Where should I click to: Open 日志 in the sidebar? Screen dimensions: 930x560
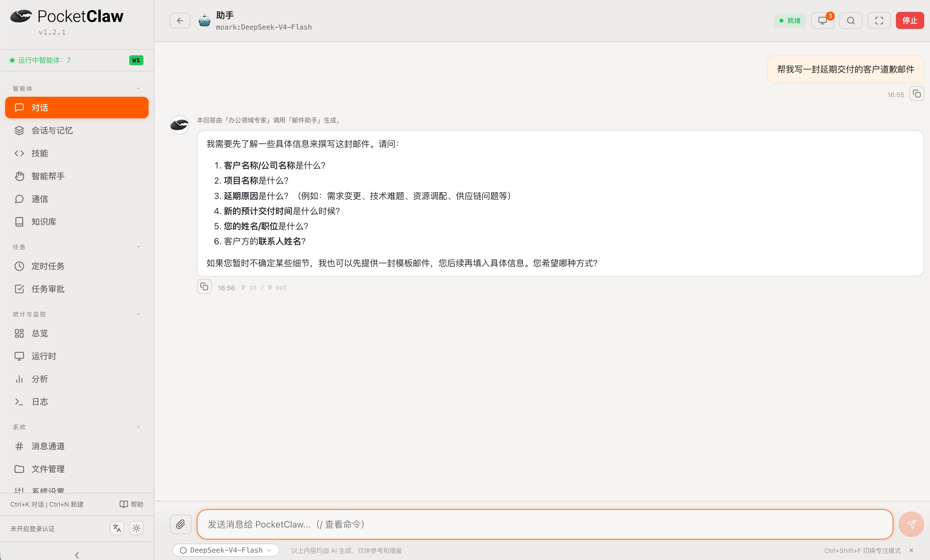(x=77, y=402)
